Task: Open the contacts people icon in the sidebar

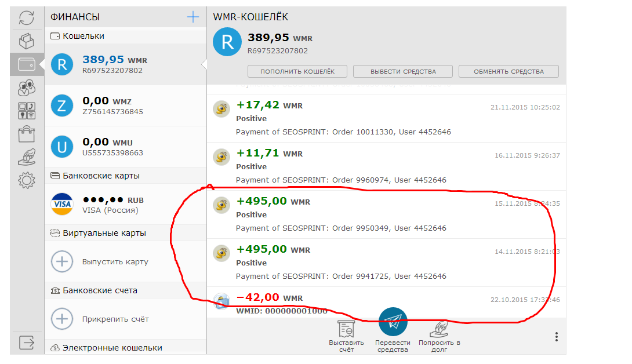Action: (x=27, y=88)
